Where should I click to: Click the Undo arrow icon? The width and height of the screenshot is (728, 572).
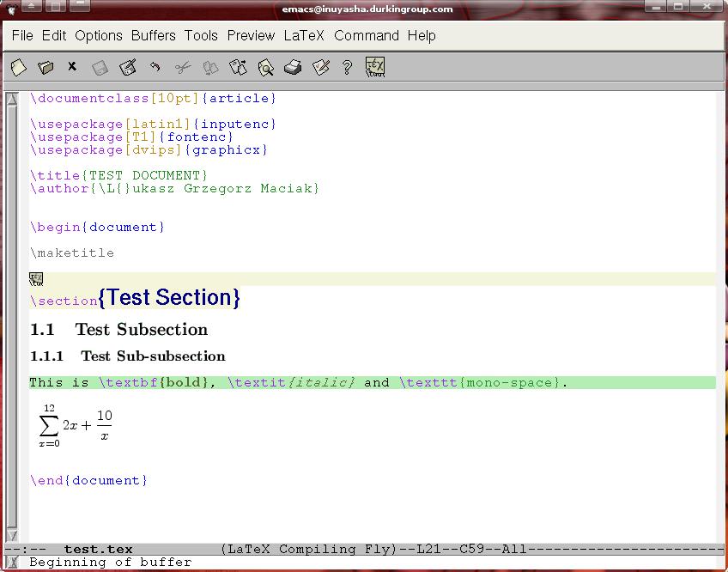pyautogui.click(x=155, y=67)
